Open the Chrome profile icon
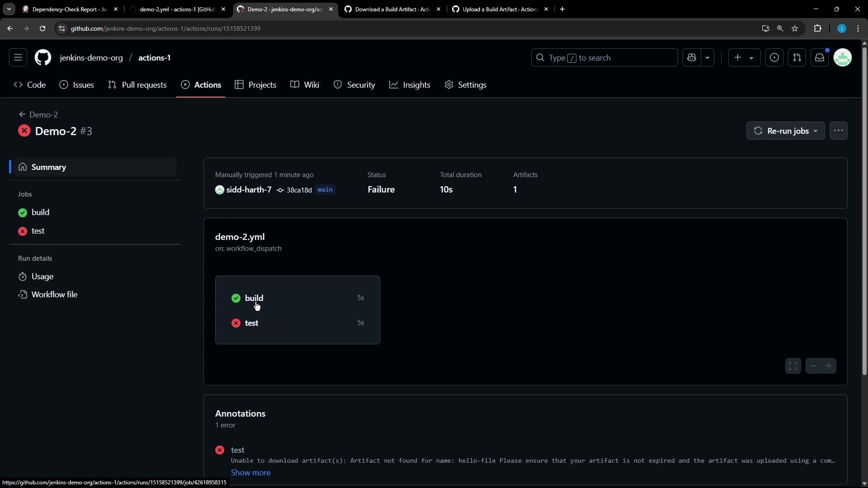 842,28
